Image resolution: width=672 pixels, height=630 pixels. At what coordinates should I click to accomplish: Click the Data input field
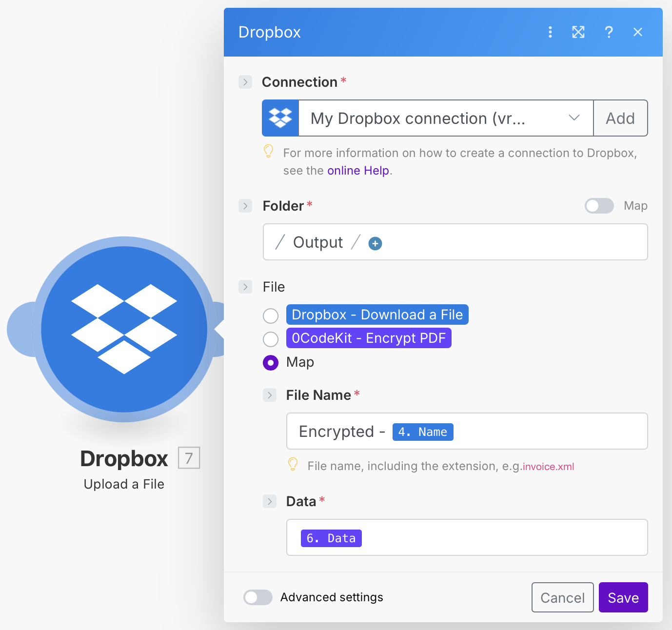467,537
